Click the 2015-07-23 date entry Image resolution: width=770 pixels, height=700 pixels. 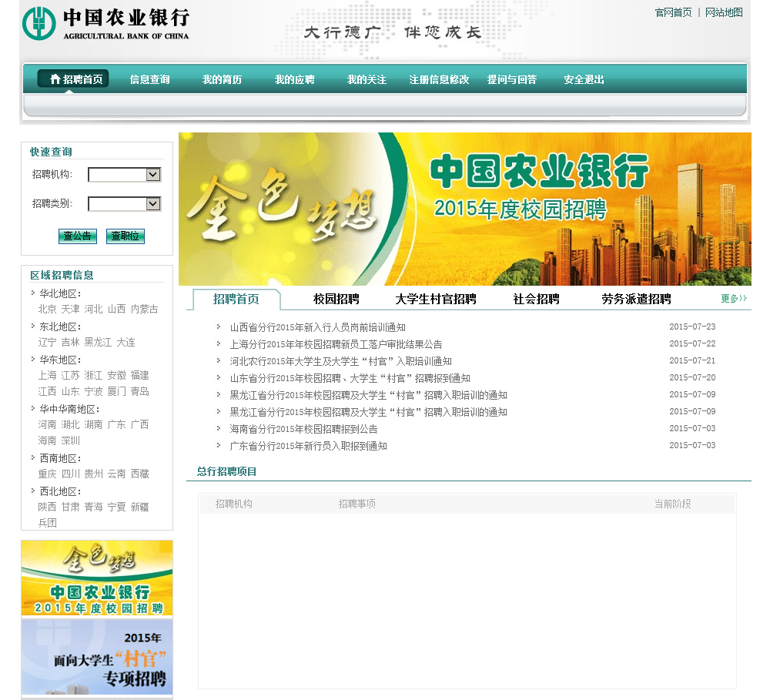(x=692, y=327)
